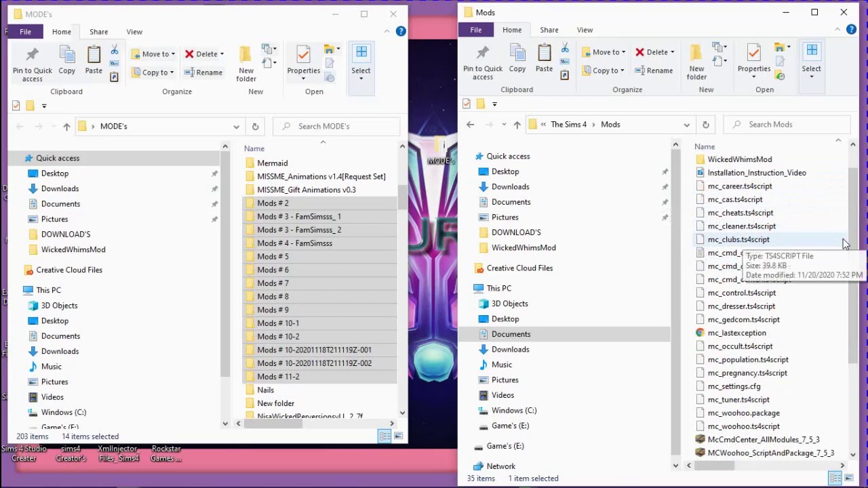This screenshot has width=868, height=488.
Task: Click Search Mods input field
Action: (787, 125)
